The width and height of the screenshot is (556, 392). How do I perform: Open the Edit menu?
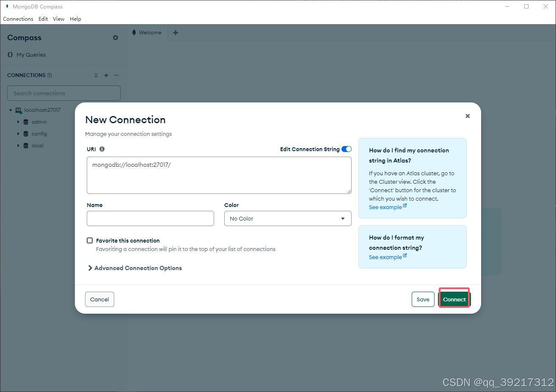click(43, 19)
